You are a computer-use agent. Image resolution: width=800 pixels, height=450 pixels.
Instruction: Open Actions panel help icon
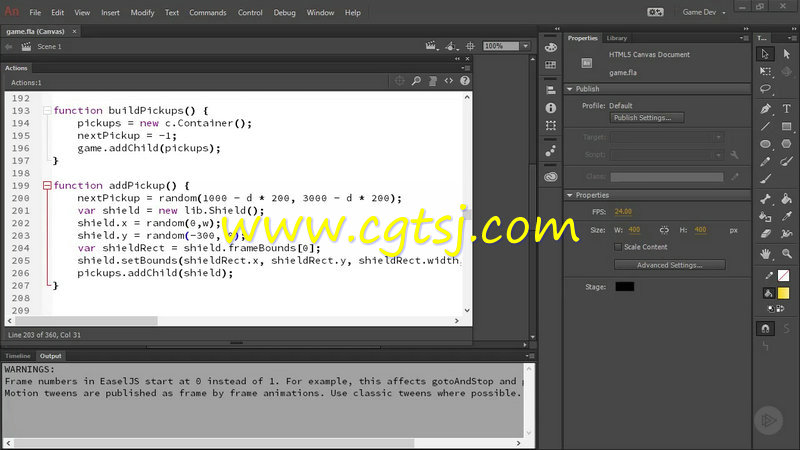465,81
